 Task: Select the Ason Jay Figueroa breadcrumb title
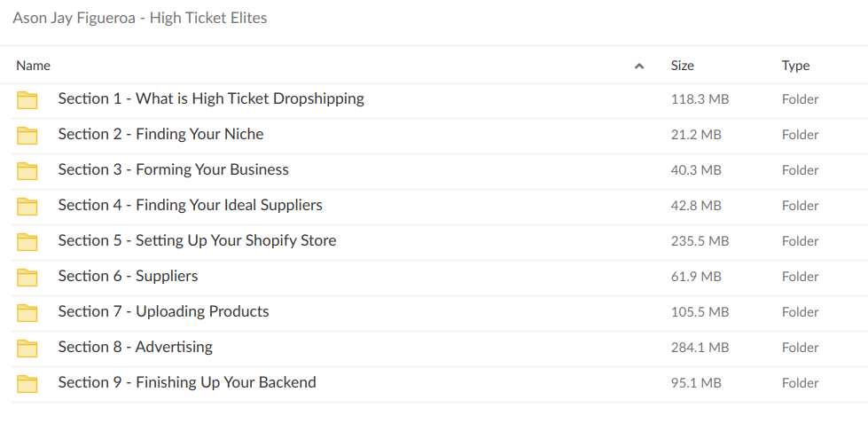[140, 18]
